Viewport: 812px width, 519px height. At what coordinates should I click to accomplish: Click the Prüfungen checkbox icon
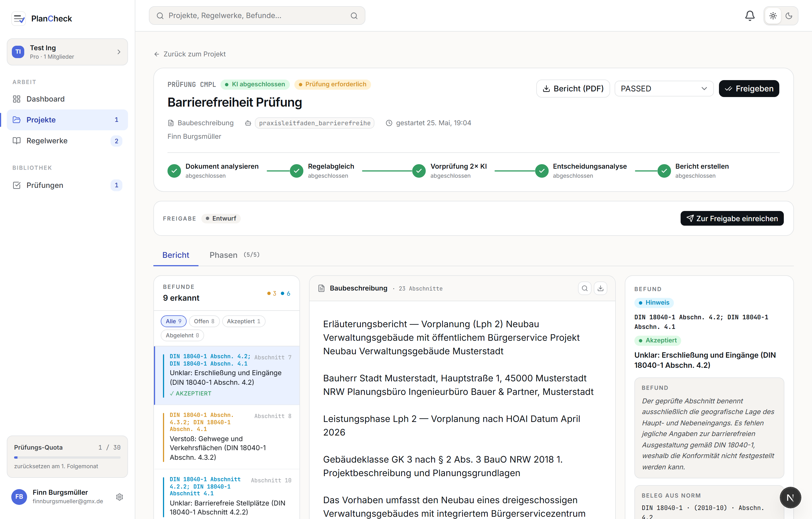coord(17,185)
